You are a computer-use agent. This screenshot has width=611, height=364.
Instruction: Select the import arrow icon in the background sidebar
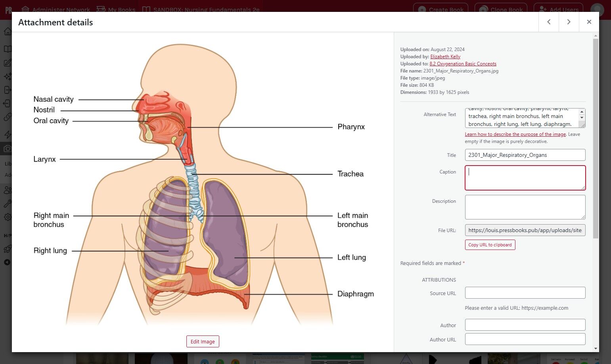click(7, 103)
